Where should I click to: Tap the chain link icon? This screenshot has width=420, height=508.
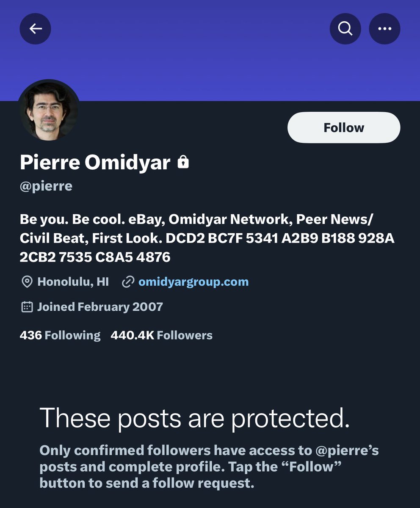point(127,282)
